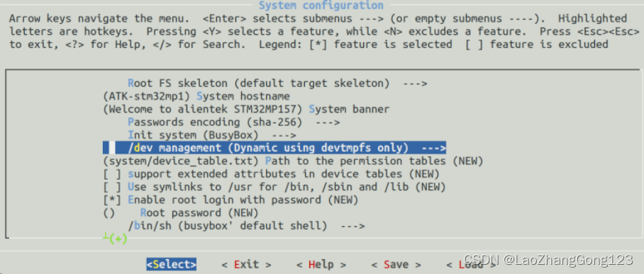Viewport: 644px width, 274px height.
Task: Toggle support extended attributes in device tables
Action: point(271,174)
